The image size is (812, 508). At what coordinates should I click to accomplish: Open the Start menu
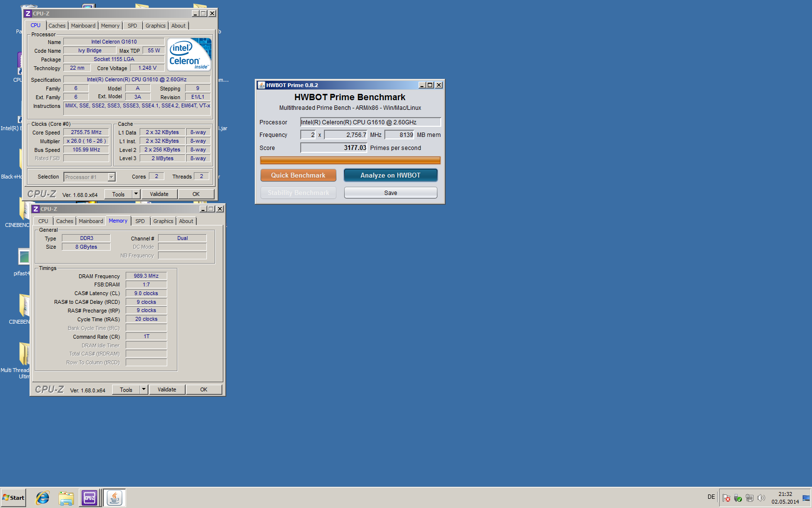[x=13, y=498]
